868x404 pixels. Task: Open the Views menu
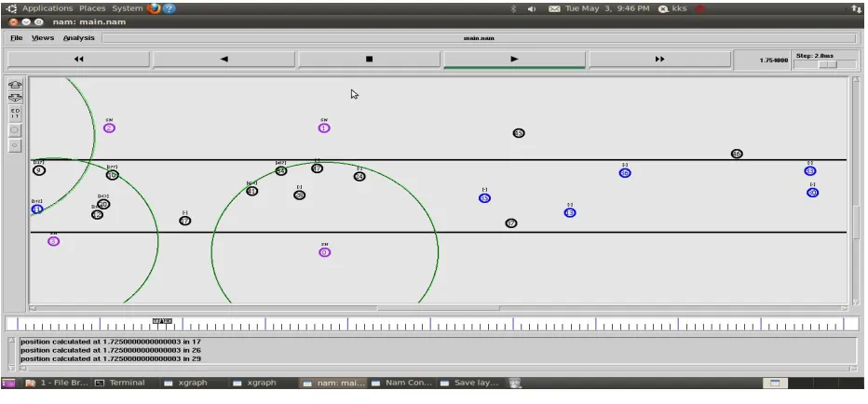[x=43, y=37]
